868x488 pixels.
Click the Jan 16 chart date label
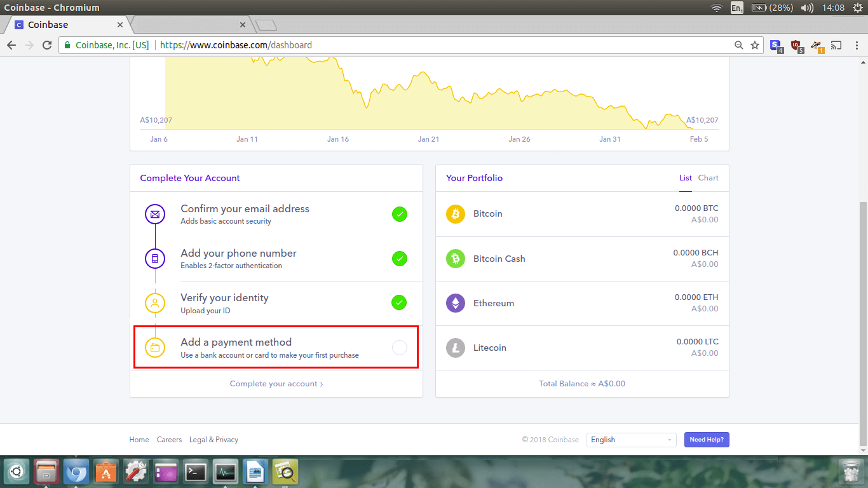tap(338, 139)
